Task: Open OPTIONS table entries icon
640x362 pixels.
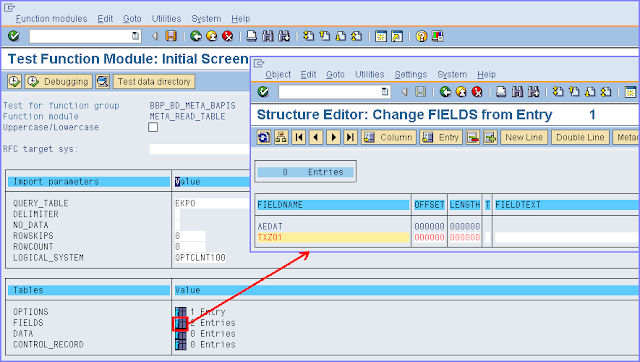Action: point(180,312)
